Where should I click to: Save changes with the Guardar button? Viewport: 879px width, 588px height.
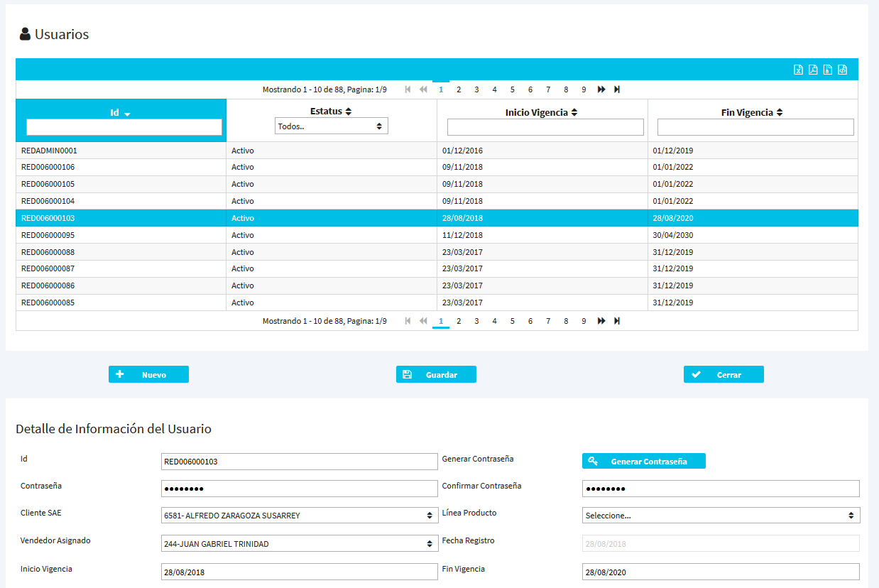436,375
